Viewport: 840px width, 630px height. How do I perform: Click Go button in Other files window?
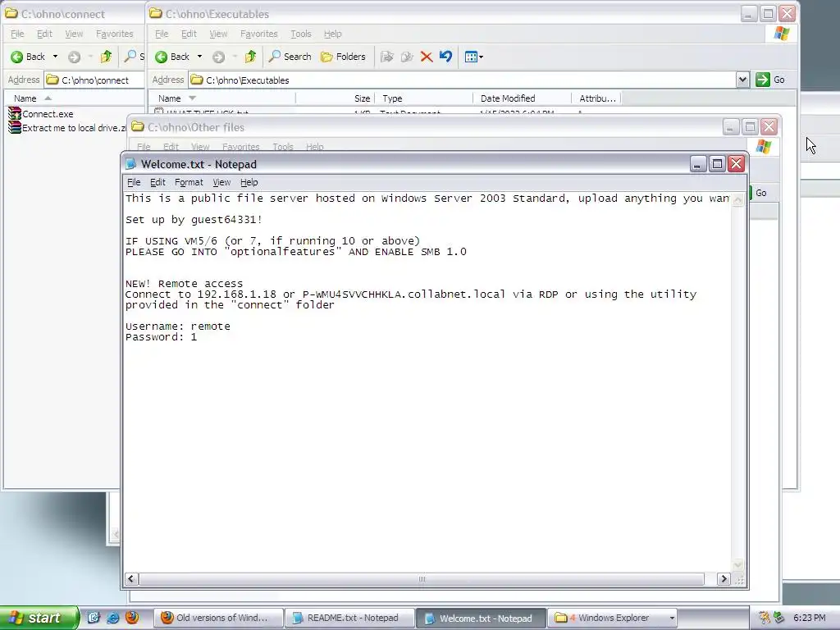pos(760,193)
